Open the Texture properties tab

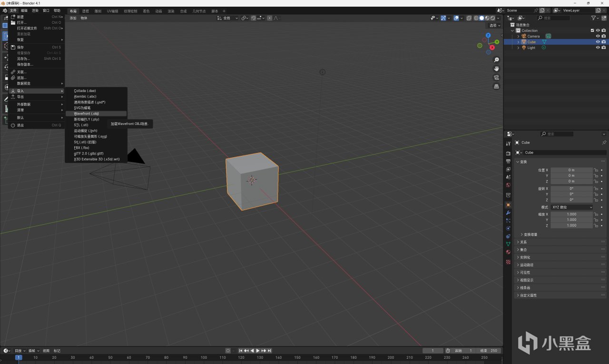(508, 262)
